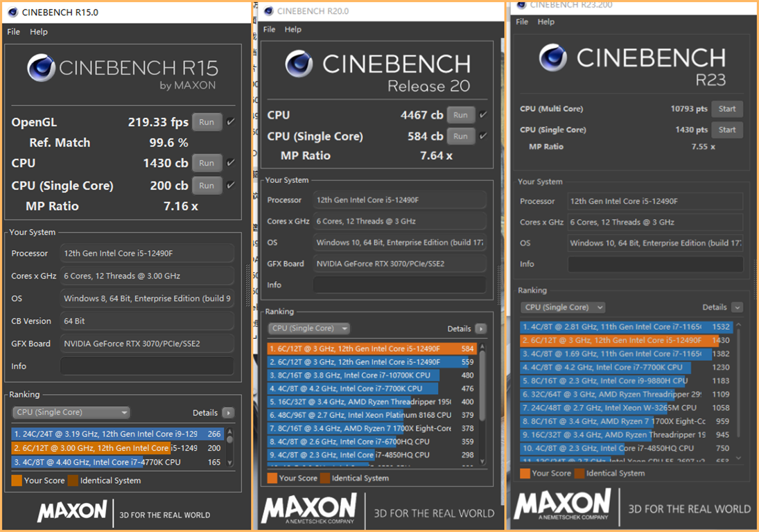759x532 pixels.
Task: Click the R15 ranking list scroll down arrow
Action: [230, 463]
